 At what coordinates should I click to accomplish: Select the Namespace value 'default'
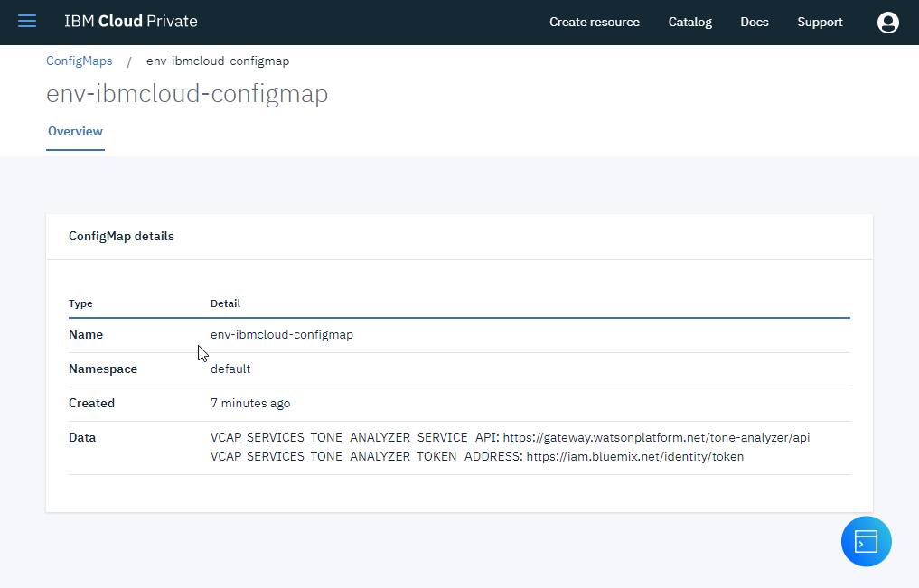[230, 369]
